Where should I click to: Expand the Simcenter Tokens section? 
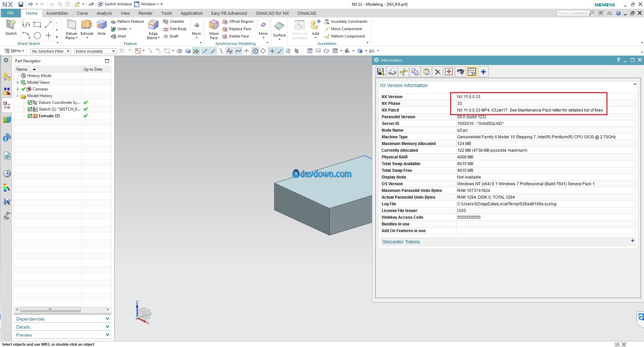[x=632, y=241]
